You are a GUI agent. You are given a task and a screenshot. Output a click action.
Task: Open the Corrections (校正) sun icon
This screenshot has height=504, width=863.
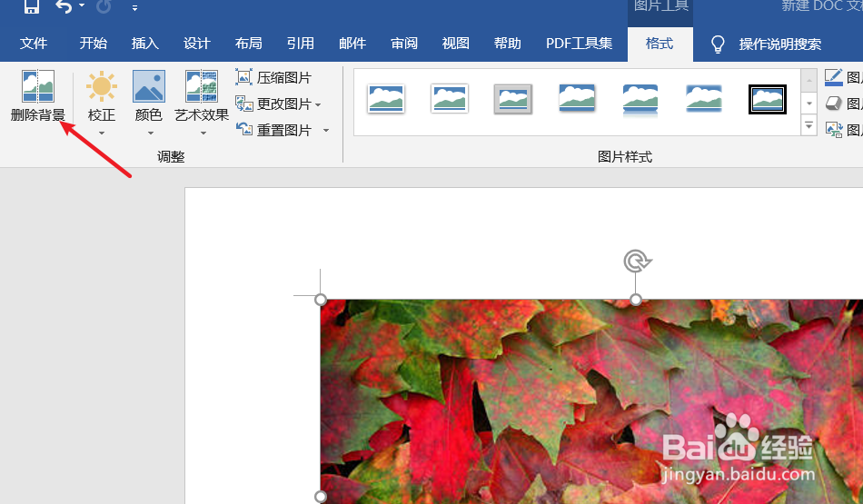pyautogui.click(x=102, y=86)
